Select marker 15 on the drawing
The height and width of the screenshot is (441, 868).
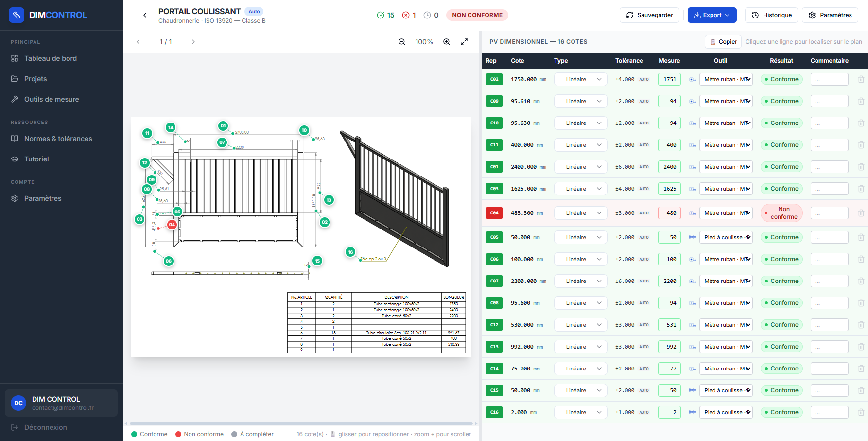tap(317, 261)
